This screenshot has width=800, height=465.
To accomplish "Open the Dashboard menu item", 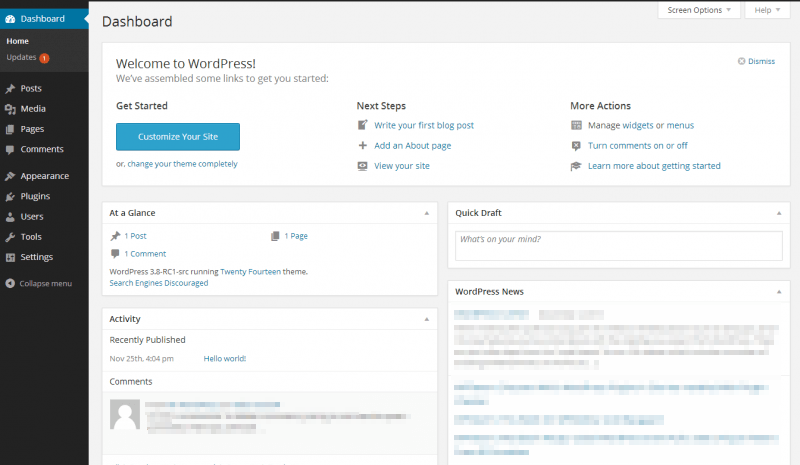I will [x=42, y=19].
